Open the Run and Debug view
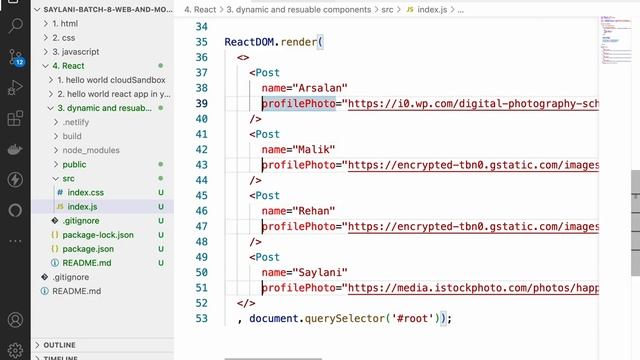640x360 pixels. [15, 88]
